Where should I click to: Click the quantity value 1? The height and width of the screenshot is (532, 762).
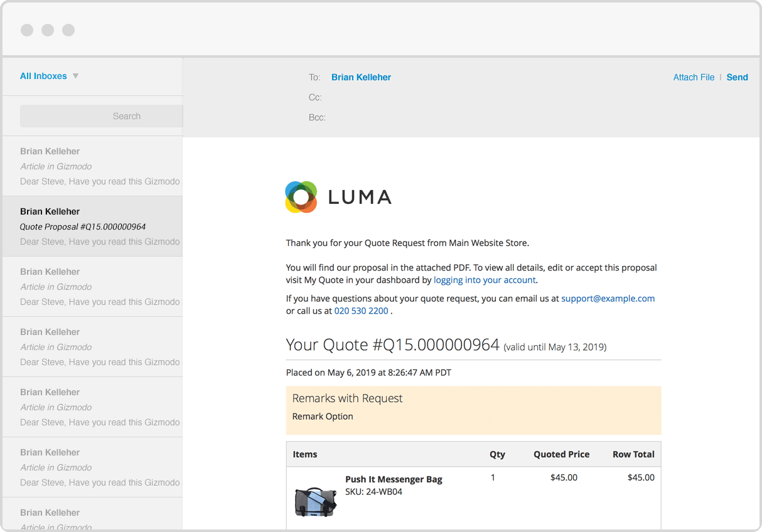point(493,477)
